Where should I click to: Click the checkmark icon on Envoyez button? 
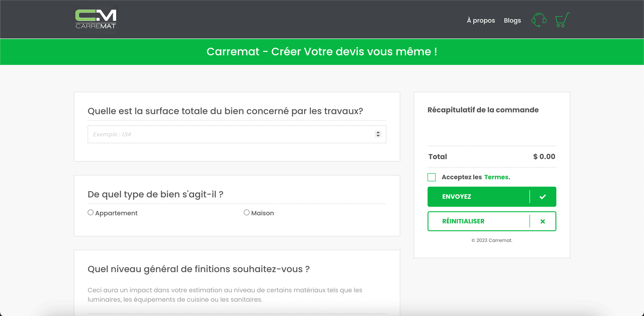click(542, 197)
